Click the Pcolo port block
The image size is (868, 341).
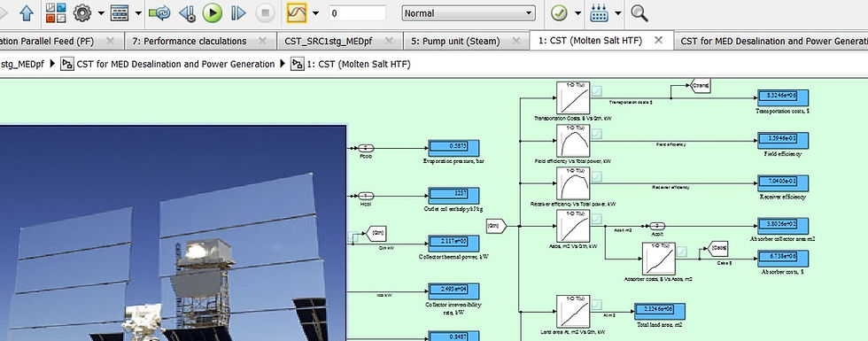coord(366,148)
